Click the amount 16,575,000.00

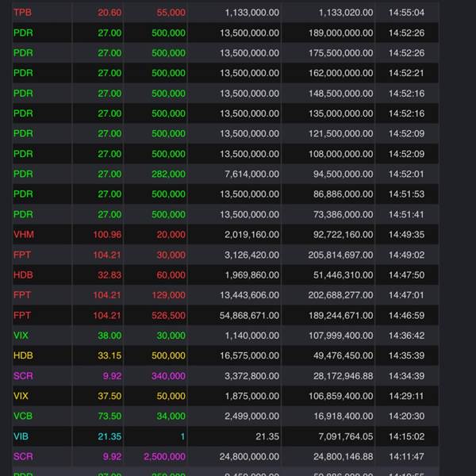(250, 355)
